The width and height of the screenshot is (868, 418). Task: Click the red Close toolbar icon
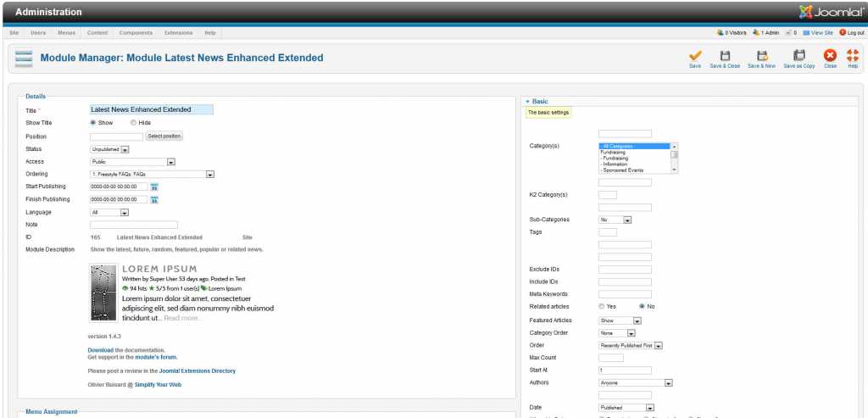[x=830, y=55]
